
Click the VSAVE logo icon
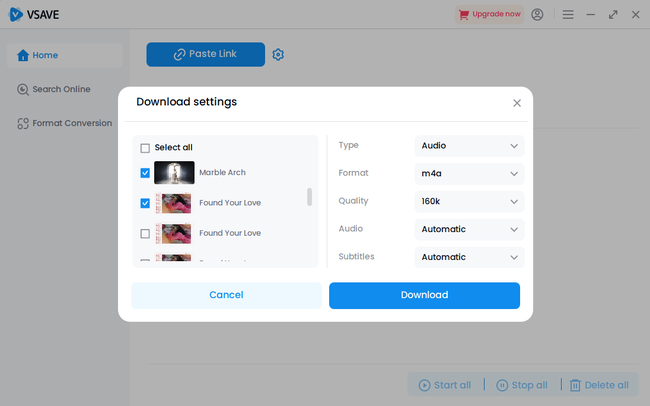(x=16, y=15)
